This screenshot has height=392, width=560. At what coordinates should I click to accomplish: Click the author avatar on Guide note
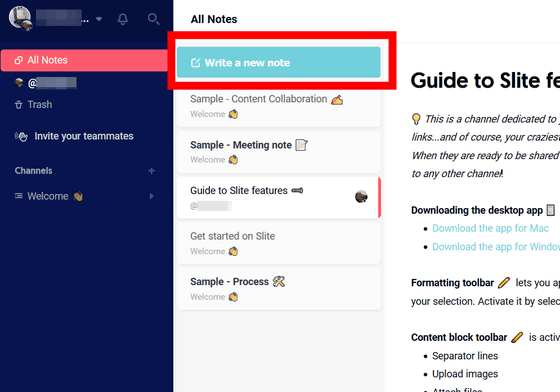point(361,197)
